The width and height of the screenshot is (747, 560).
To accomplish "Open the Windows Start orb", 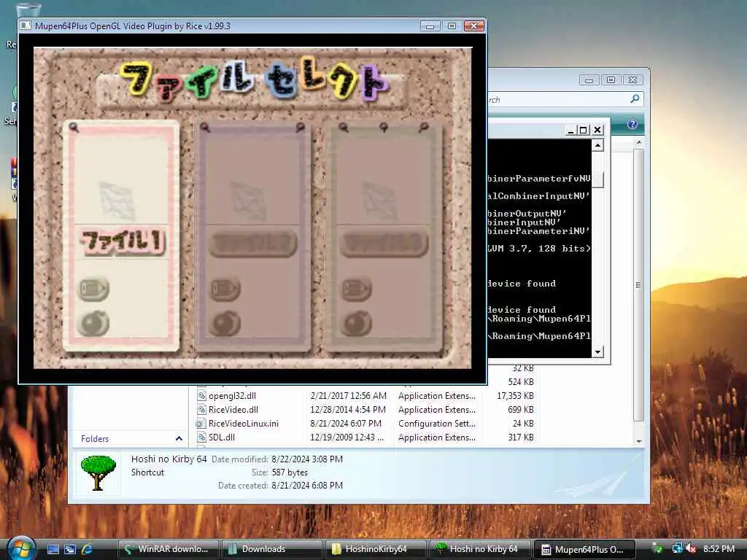I will (x=20, y=548).
